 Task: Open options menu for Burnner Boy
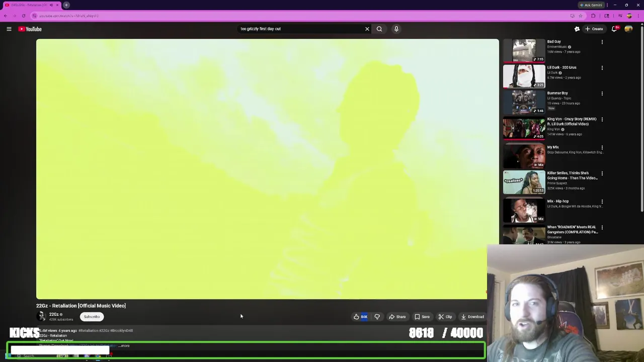[x=602, y=94]
